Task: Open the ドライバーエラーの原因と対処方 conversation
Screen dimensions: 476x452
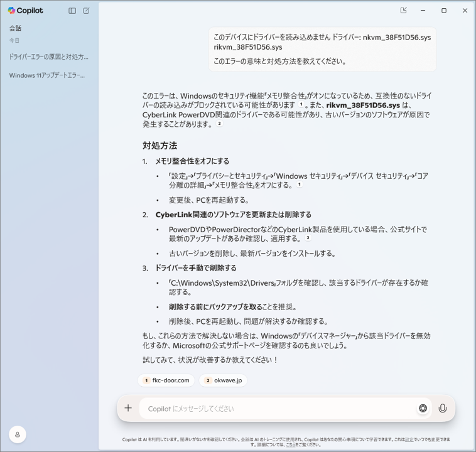Action: click(x=49, y=56)
